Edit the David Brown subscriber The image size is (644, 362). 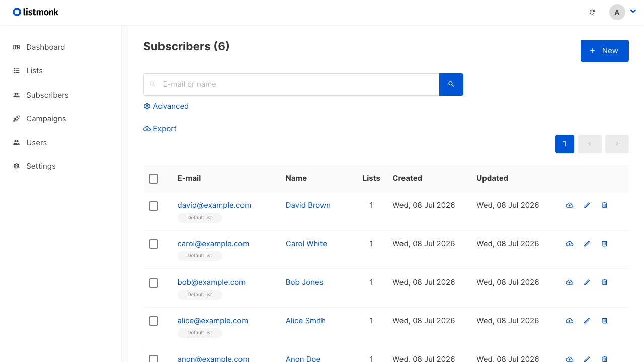(x=587, y=205)
